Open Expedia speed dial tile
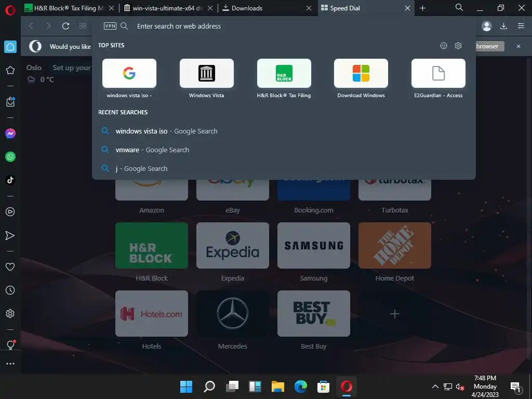 tap(233, 246)
